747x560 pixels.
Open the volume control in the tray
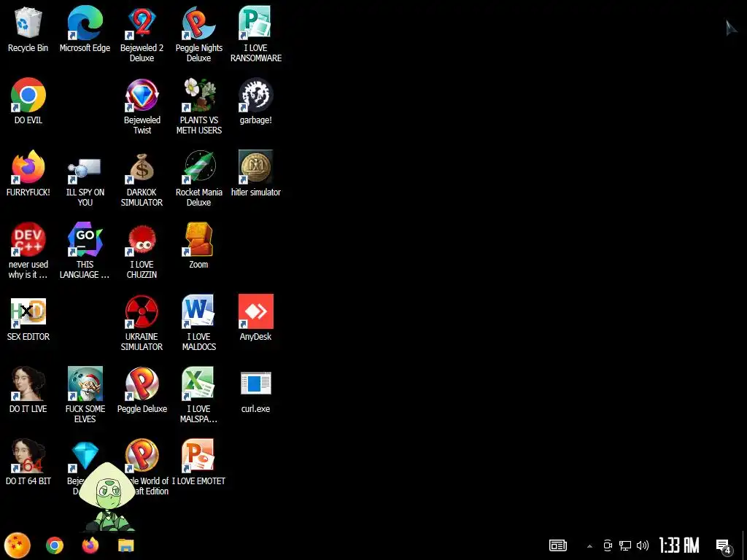[x=643, y=545]
